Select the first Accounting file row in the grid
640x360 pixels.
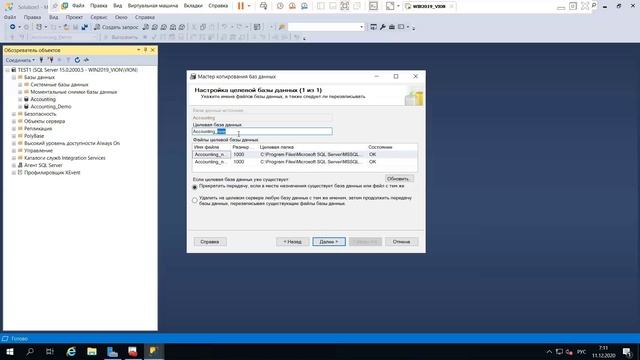click(304, 154)
